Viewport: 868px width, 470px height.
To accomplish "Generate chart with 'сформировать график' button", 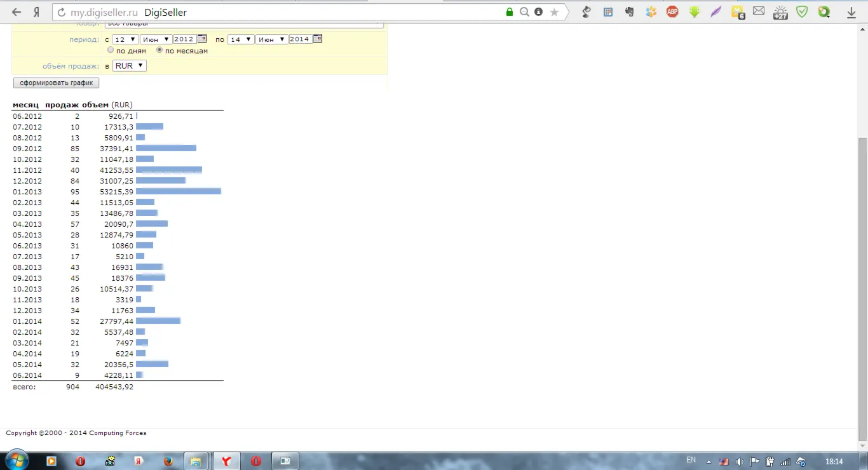I will pyautogui.click(x=56, y=83).
